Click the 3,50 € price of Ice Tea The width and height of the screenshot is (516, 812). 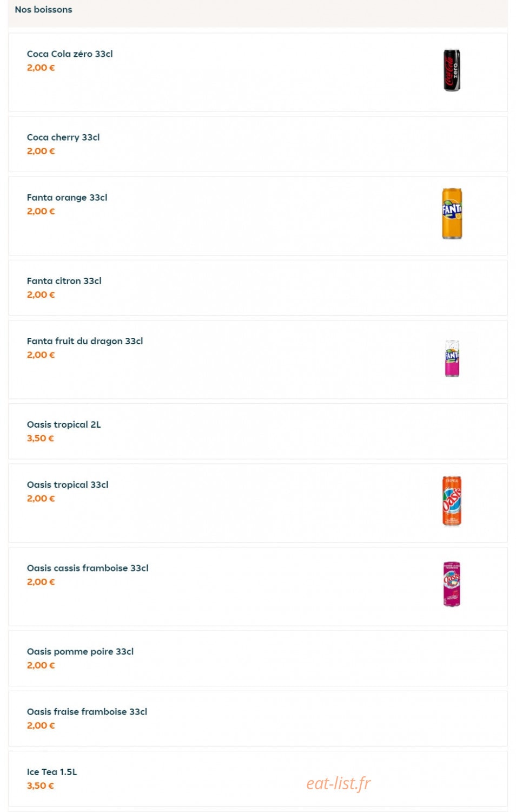(x=41, y=785)
